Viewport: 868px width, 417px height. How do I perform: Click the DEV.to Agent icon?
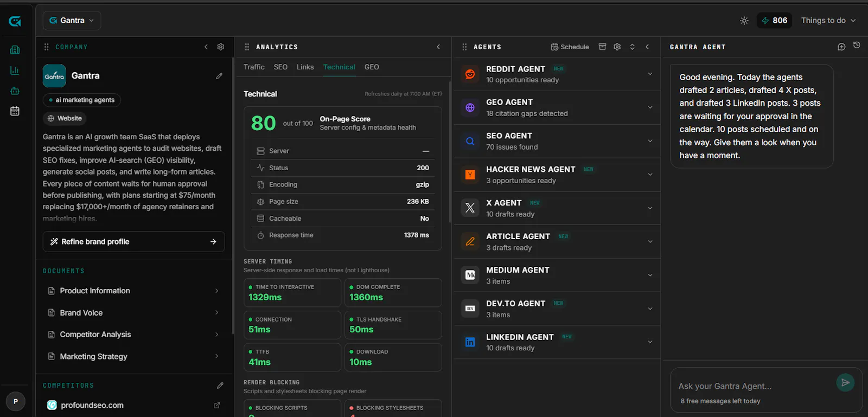coord(470,309)
